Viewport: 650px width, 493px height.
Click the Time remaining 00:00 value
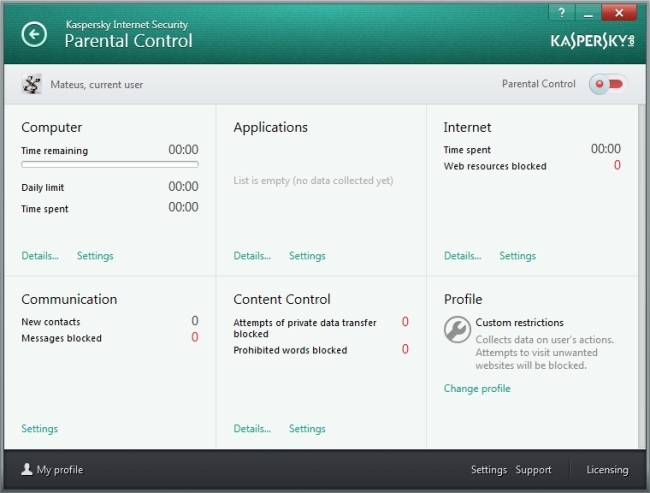(x=183, y=150)
